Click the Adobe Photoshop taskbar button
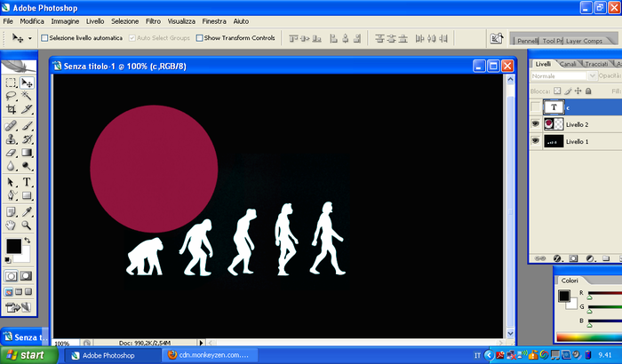Screen dimensions: 622x364 (112, 355)
